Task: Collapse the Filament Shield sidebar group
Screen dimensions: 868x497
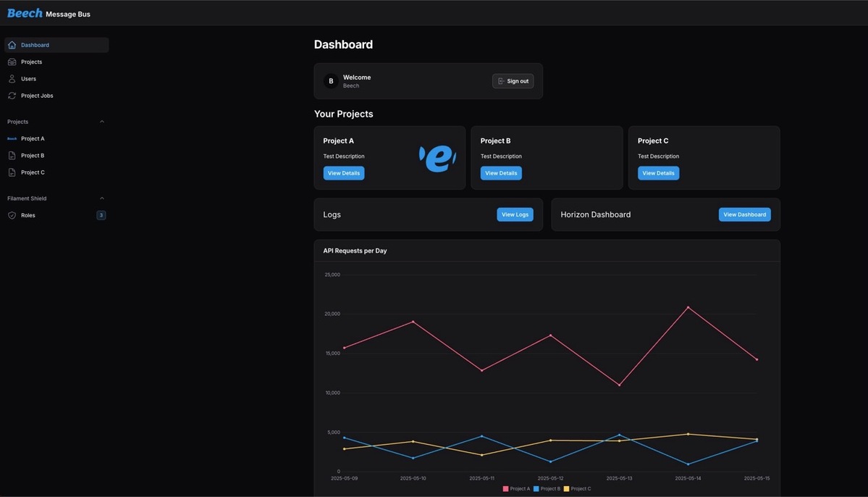Action: (x=101, y=199)
